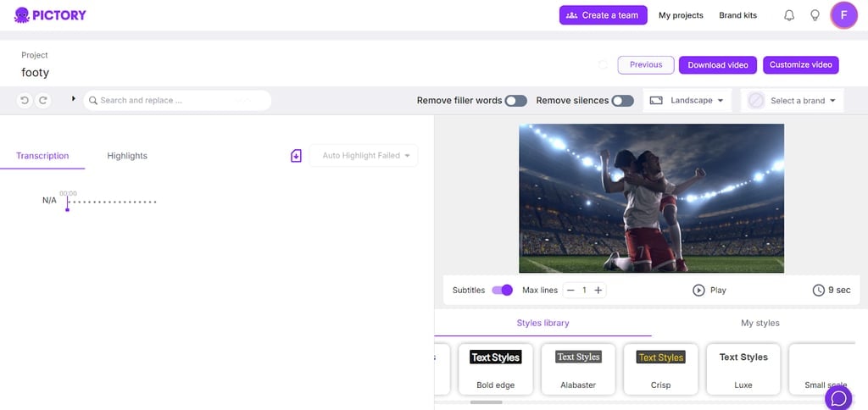Toggle Remove filler words switch
This screenshot has width=868, height=410.
click(x=515, y=101)
